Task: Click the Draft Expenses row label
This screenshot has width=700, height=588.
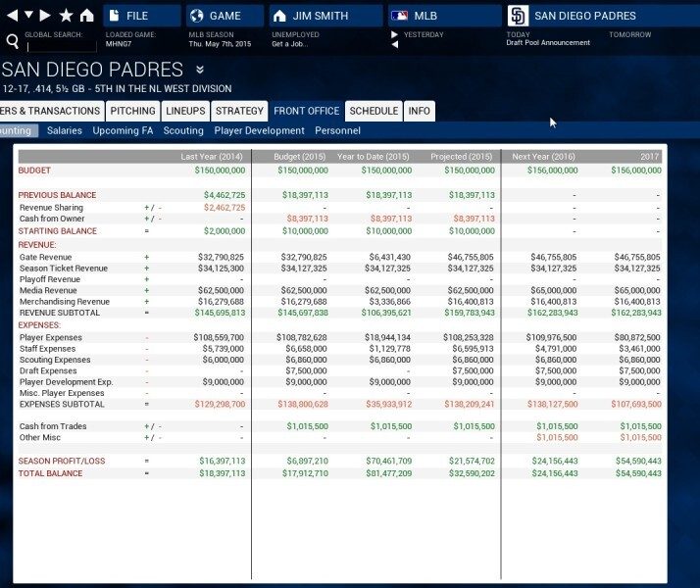Action: pos(48,370)
